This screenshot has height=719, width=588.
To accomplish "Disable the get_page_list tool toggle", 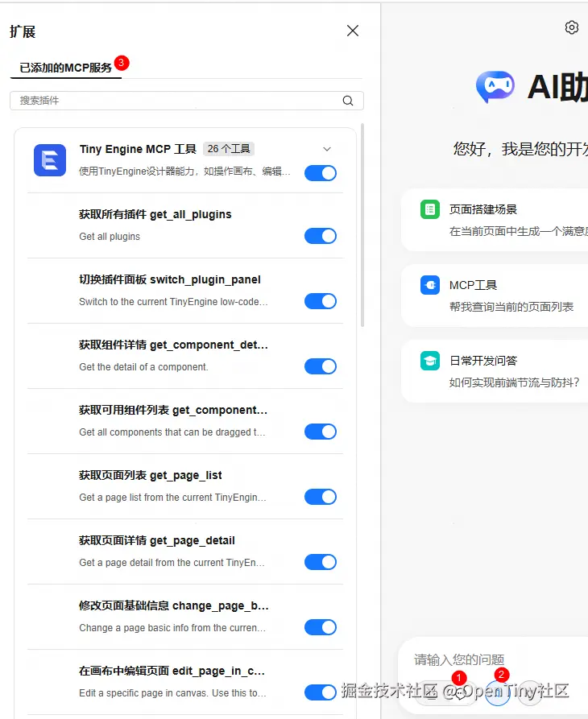I will tap(321, 497).
